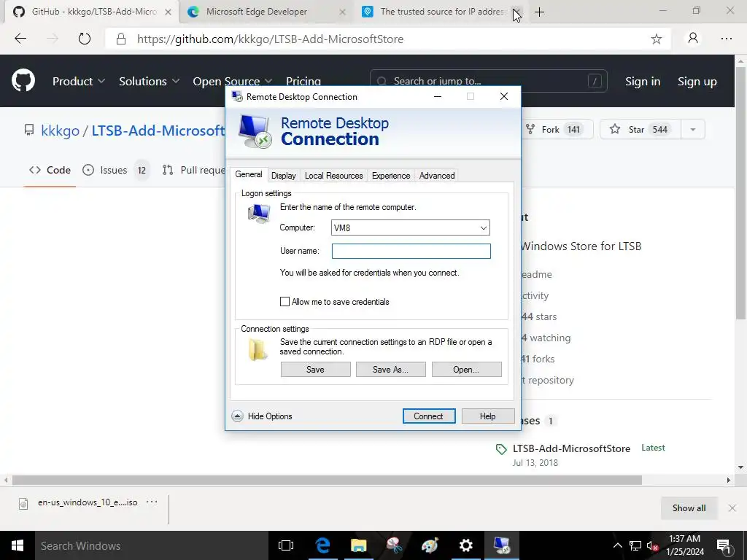Select the Local Resources tab
Screen dimensions: 747x560
pyautogui.click(x=334, y=176)
